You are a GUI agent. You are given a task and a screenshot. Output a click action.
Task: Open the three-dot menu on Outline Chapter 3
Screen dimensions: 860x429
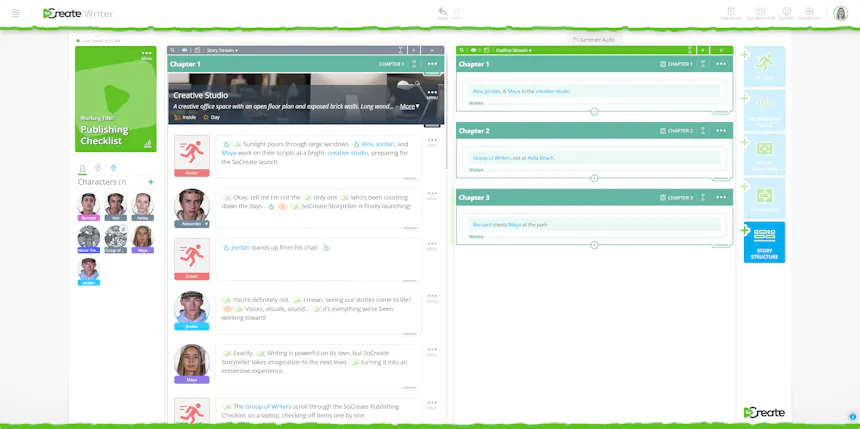[x=721, y=197]
